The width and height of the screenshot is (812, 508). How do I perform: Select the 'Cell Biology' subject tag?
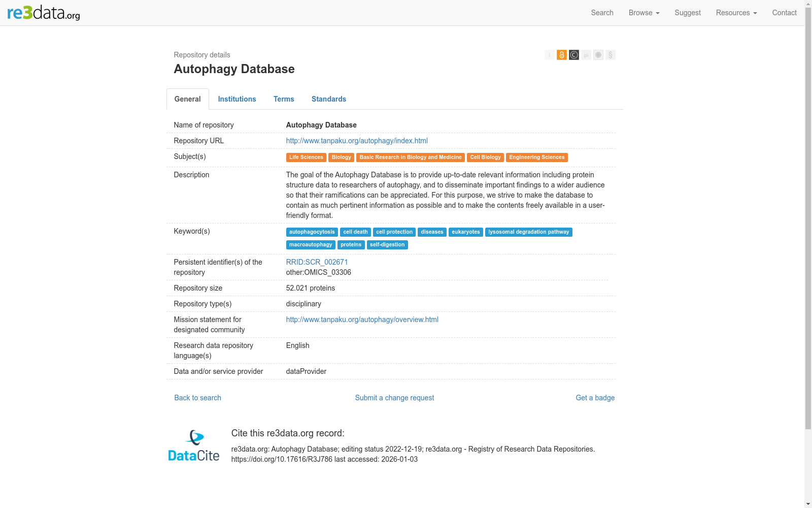[485, 157]
